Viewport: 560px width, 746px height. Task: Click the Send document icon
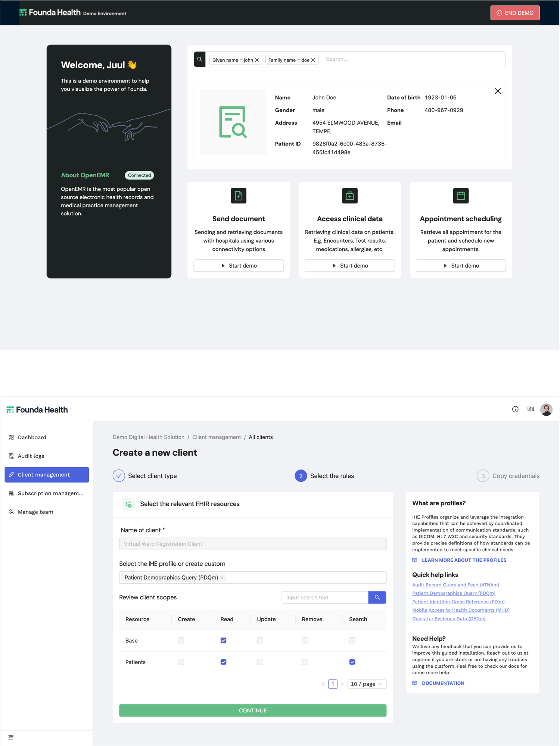(x=239, y=196)
